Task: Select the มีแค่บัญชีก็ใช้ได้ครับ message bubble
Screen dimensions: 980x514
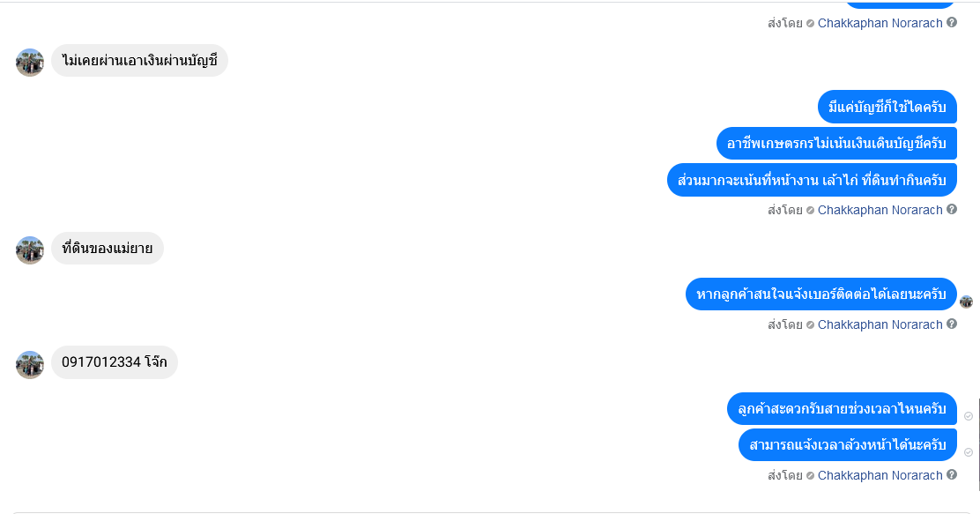Action: [887, 107]
